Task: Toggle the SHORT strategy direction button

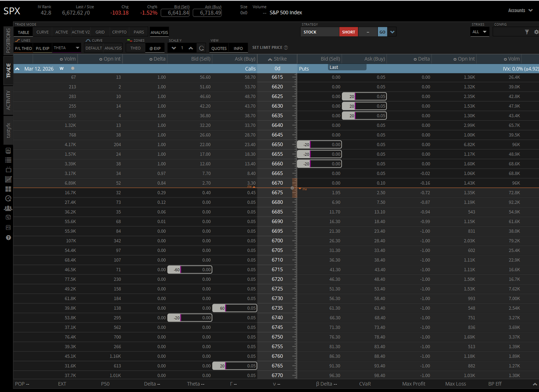Action: (349, 32)
